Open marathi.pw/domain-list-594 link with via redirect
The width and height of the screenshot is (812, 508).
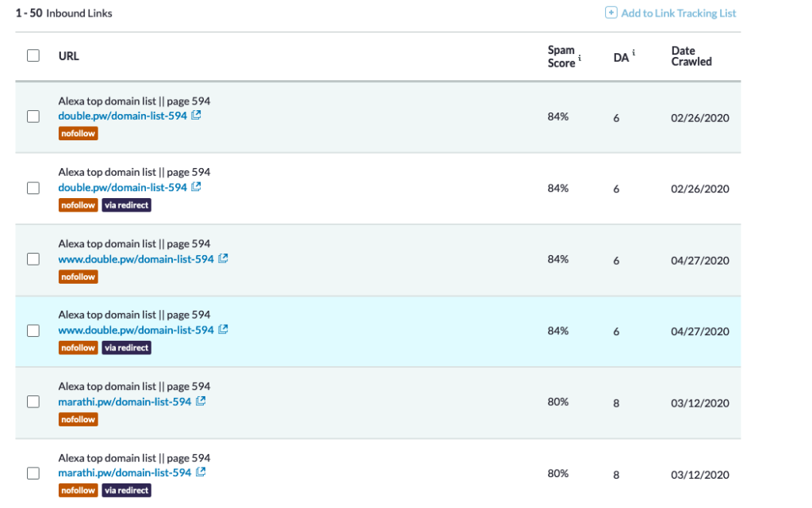124,472
